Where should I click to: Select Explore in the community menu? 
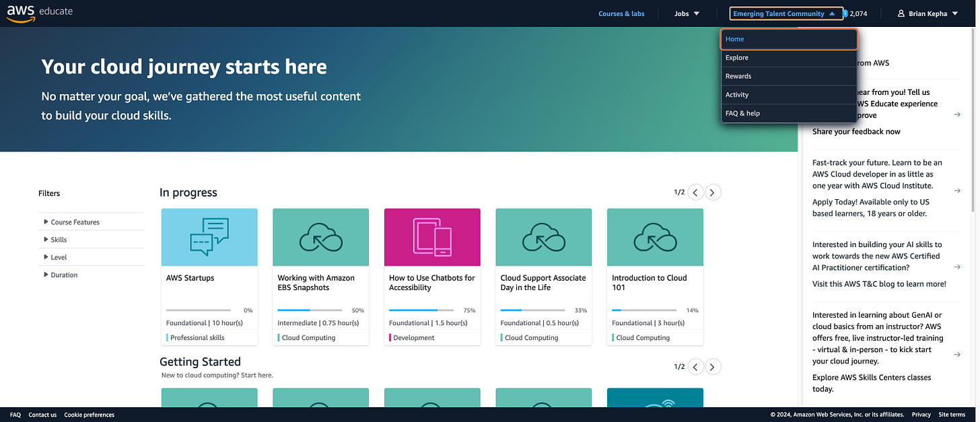pos(789,58)
